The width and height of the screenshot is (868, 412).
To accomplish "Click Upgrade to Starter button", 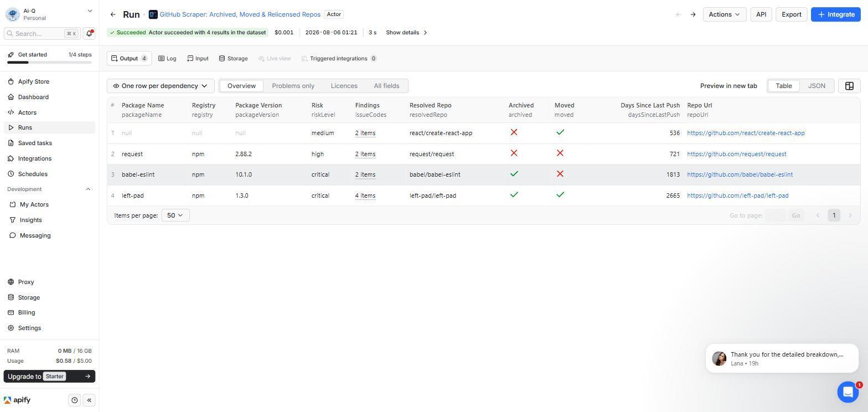I will pos(49,377).
